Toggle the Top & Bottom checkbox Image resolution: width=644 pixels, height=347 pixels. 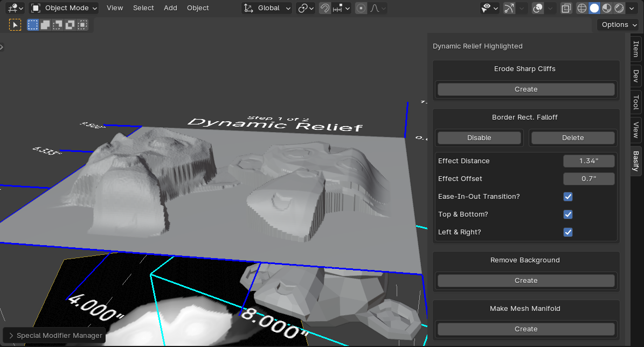[567, 214]
